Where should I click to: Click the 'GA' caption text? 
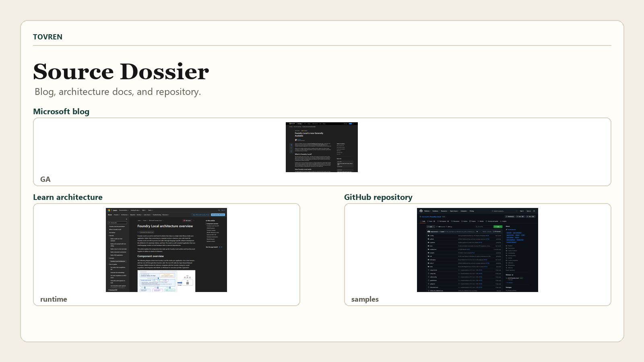coord(45,179)
